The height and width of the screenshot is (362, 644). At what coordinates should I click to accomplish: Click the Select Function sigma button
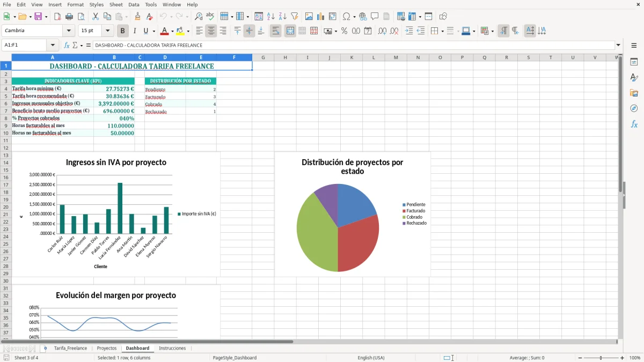tap(75, 45)
